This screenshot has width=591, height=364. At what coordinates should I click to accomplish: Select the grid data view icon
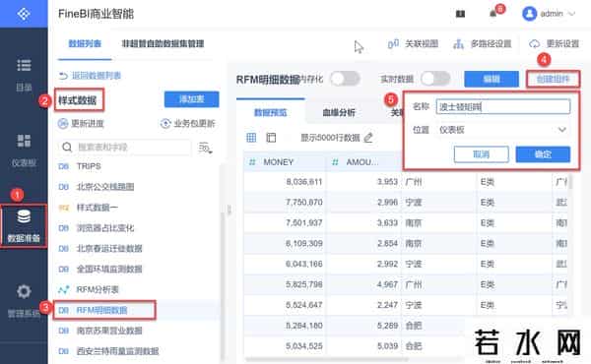tap(251, 138)
